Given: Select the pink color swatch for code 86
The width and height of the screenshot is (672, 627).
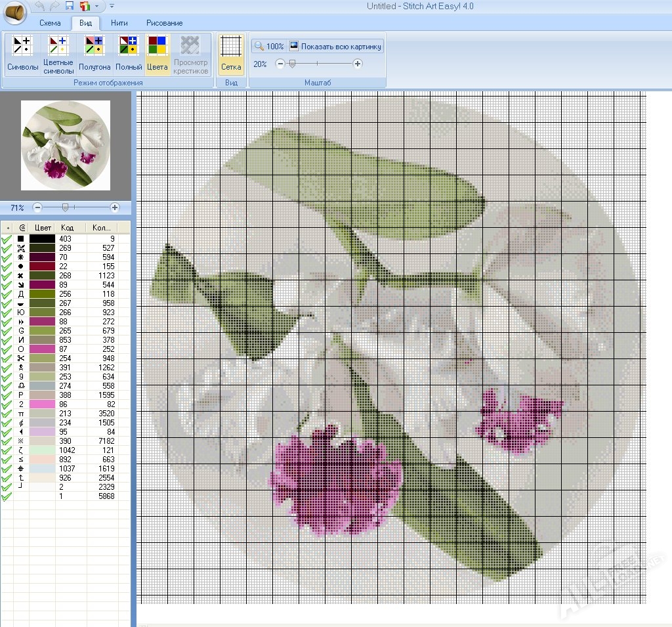Looking at the screenshot, I should [x=41, y=404].
